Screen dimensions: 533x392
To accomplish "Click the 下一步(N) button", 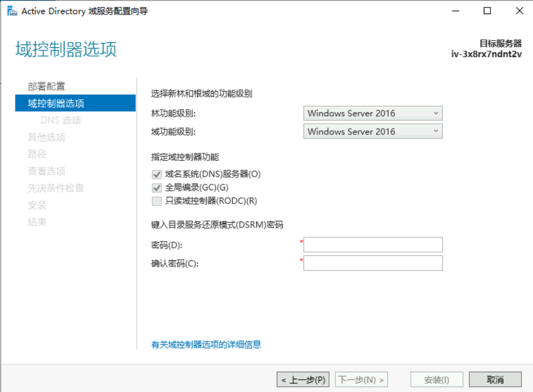I will pyautogui.click(x=361, y=380).
